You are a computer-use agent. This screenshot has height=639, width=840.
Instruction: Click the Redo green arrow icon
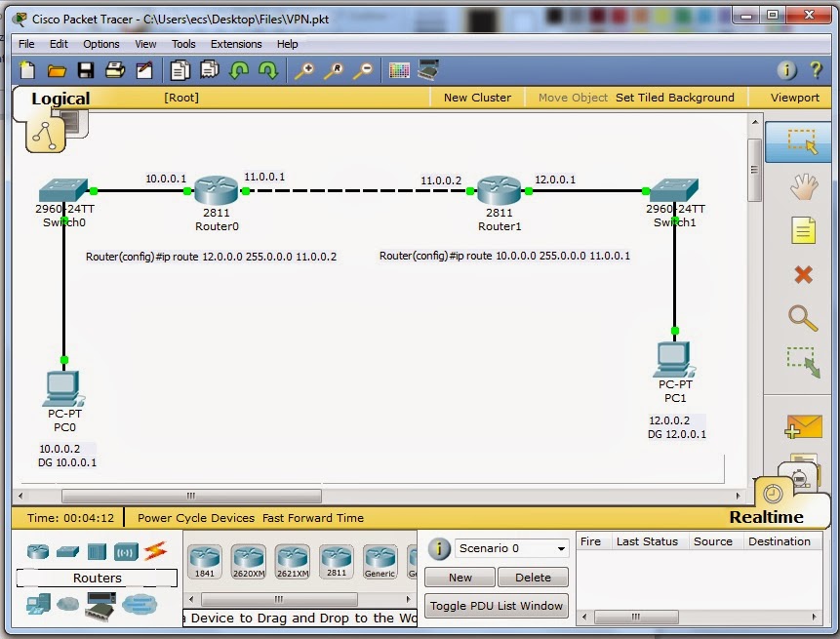268,70
